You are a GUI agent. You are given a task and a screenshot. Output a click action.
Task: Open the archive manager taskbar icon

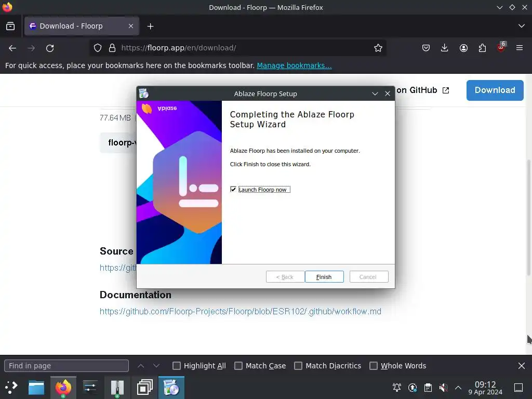click(117, 388)
